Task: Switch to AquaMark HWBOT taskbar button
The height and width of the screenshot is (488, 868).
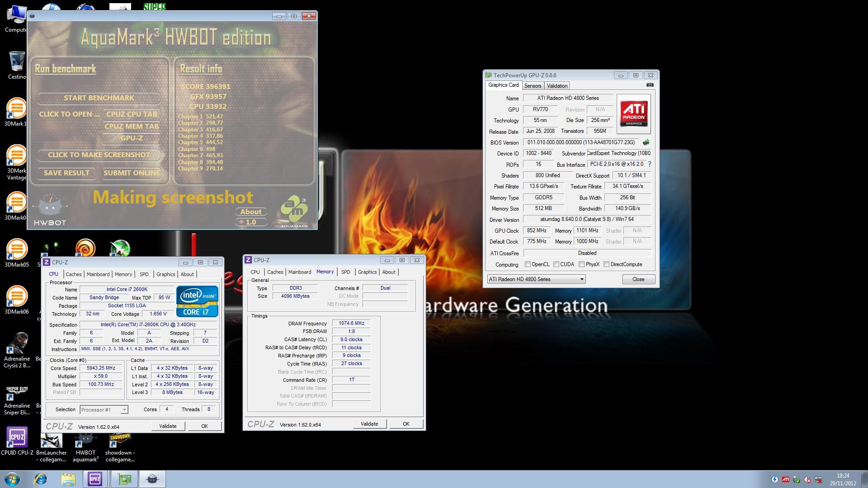Action: [153, 479]
